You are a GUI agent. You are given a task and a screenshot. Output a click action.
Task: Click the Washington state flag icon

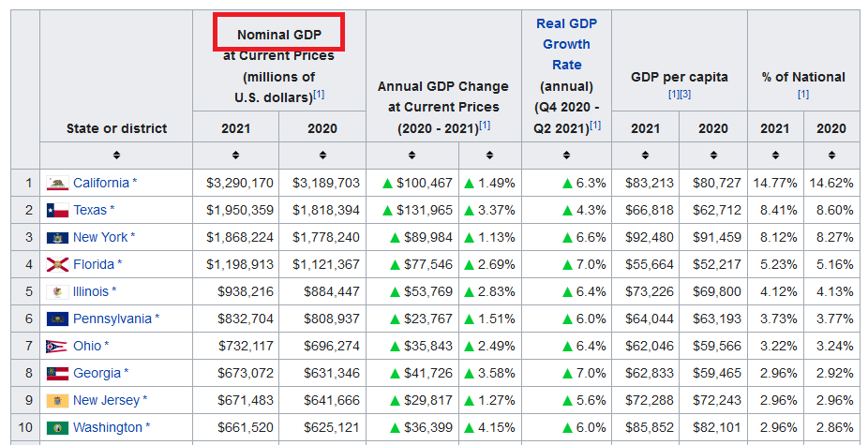click(x=57, y=427)
